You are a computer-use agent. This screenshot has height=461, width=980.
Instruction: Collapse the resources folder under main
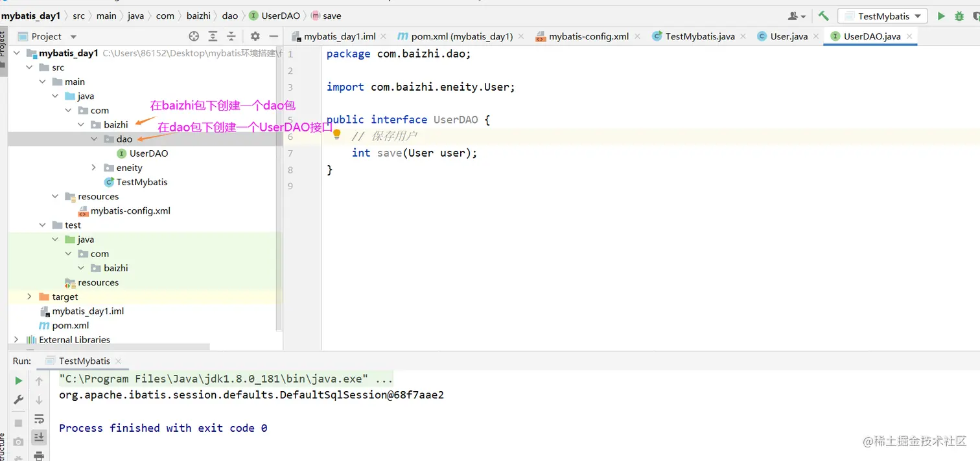click(x=55, y=196)
